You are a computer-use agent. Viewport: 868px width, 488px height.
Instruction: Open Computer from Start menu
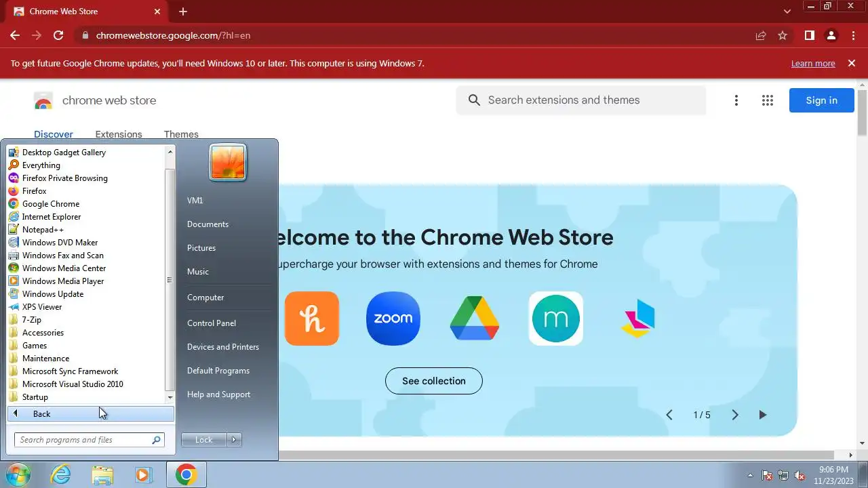pos(205,298)
